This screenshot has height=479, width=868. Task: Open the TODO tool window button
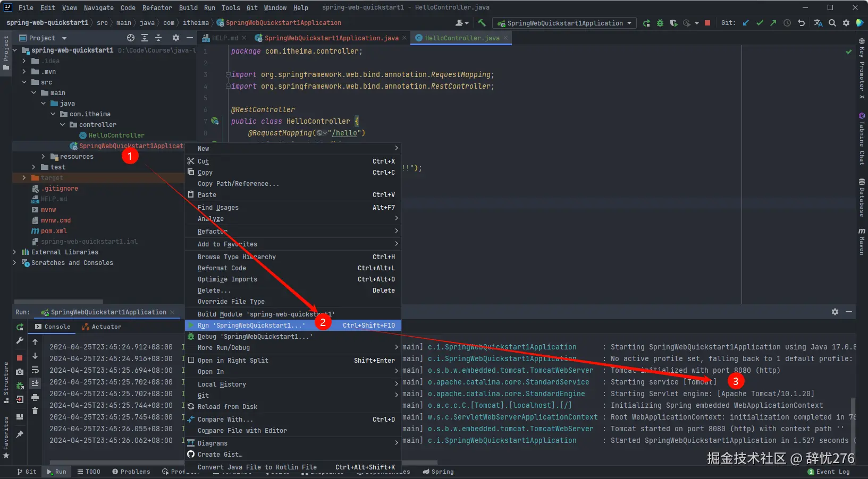coord(89,472)
